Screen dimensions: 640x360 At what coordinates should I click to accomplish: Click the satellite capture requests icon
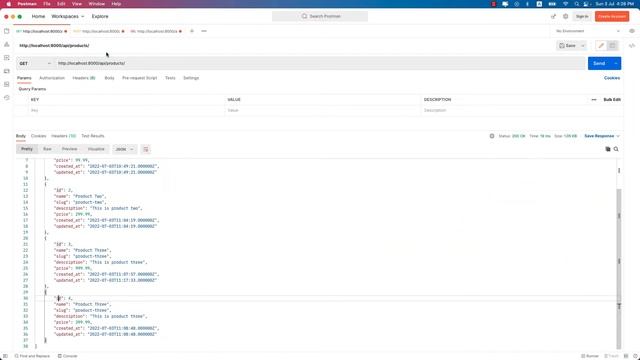pyautogui.click(x=553, y=16)
